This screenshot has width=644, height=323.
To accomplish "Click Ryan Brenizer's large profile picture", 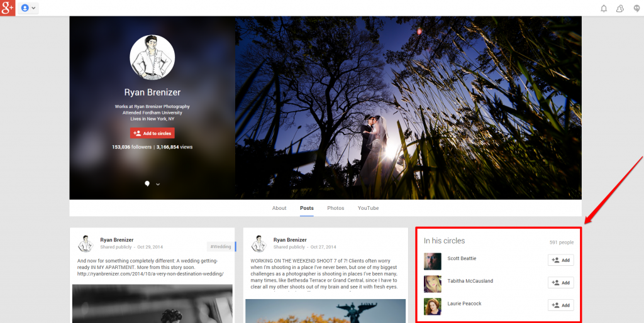I will pos(152,57).
